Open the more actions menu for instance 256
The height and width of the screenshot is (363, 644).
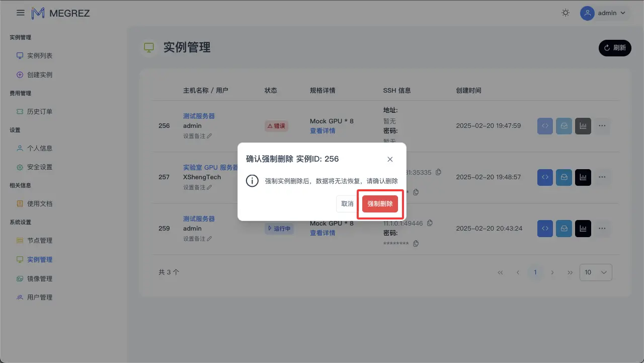click(x=602, y=126)
